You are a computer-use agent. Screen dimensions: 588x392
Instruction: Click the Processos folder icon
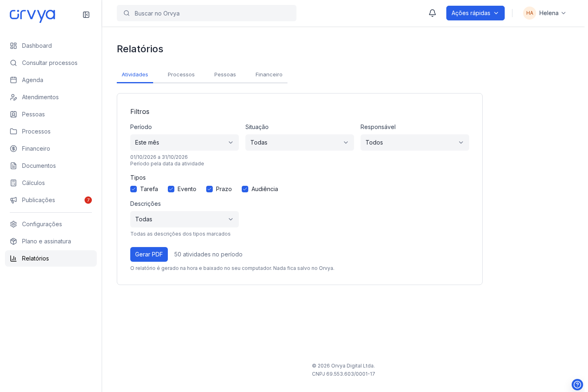pos(13,131)
